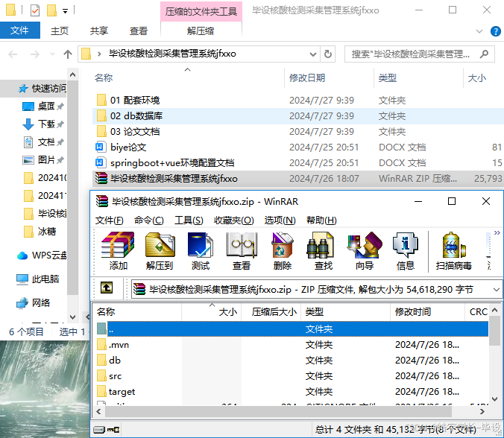
Task: Run the Test archive tool in WinRAR
Action: pos(201,251)
